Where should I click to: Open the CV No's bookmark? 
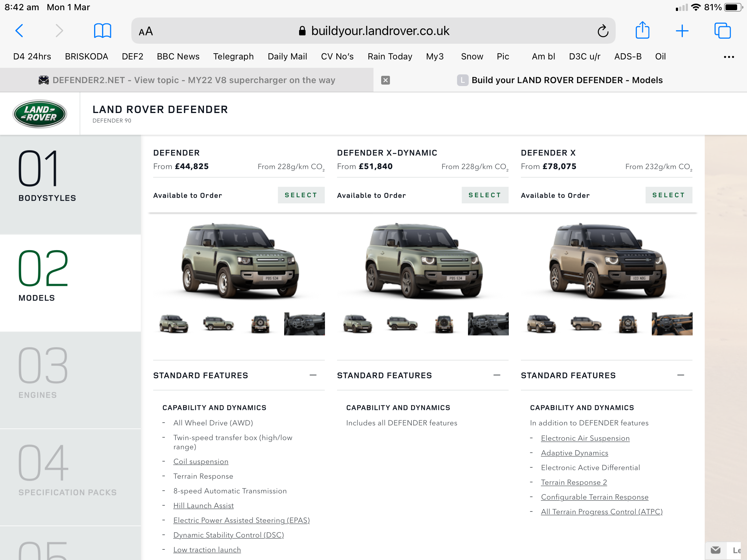click(337, 57)
